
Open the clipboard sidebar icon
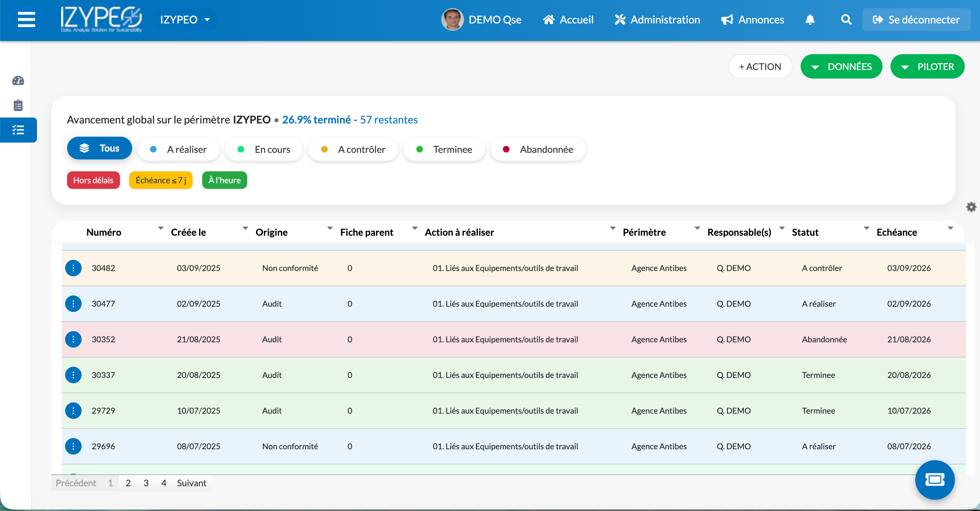tap(18, 105)
